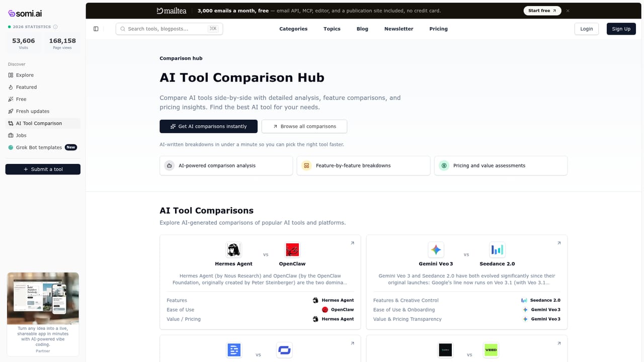Screen dimensions: 644x362
Task: Open Gemini Veo 3 vs Seedance arrow
Action: tap(559, 243)
